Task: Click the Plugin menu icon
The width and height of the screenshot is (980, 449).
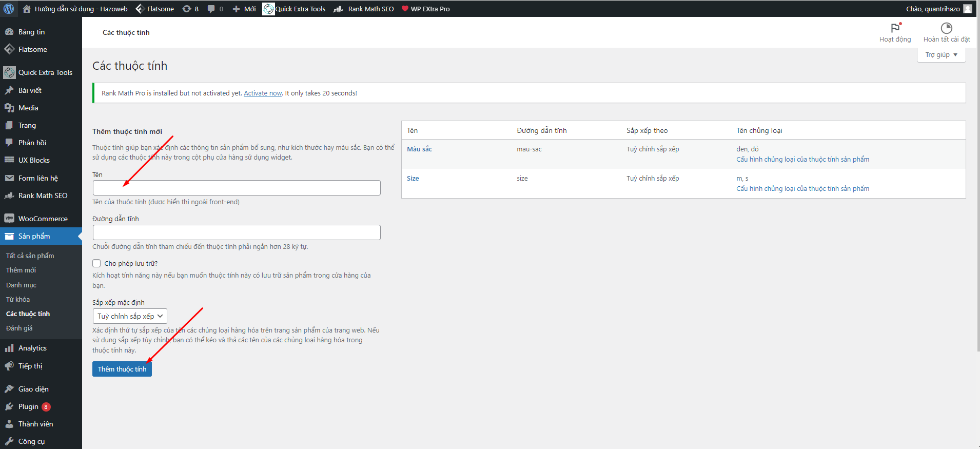Action: pyautogui.click(x=9, y=406)
